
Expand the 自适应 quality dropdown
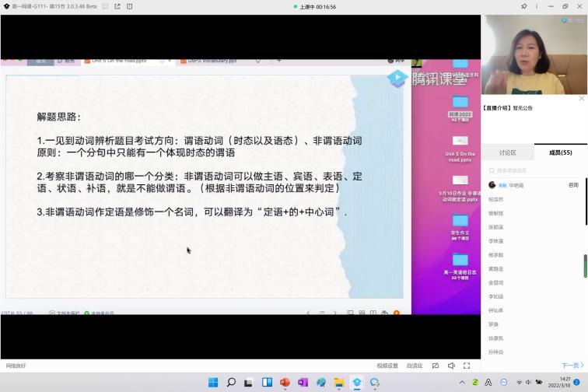(414, 366)
